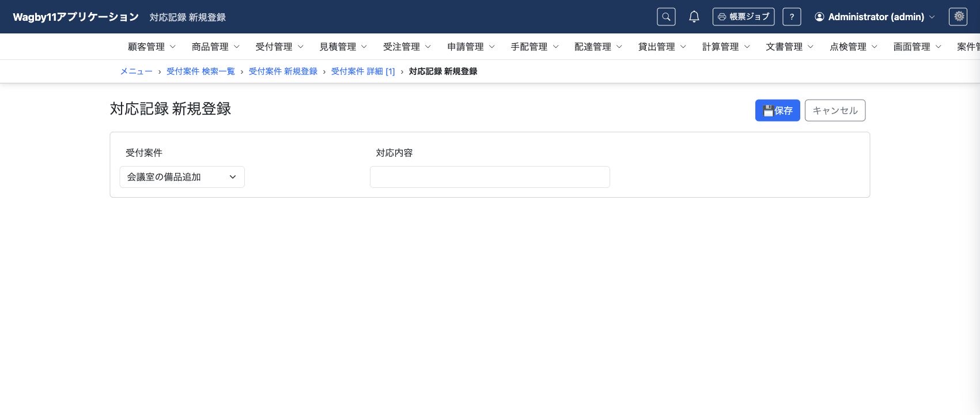Click the キャンセル button
The width and height of the screenshot is (980, 415).
835,111
